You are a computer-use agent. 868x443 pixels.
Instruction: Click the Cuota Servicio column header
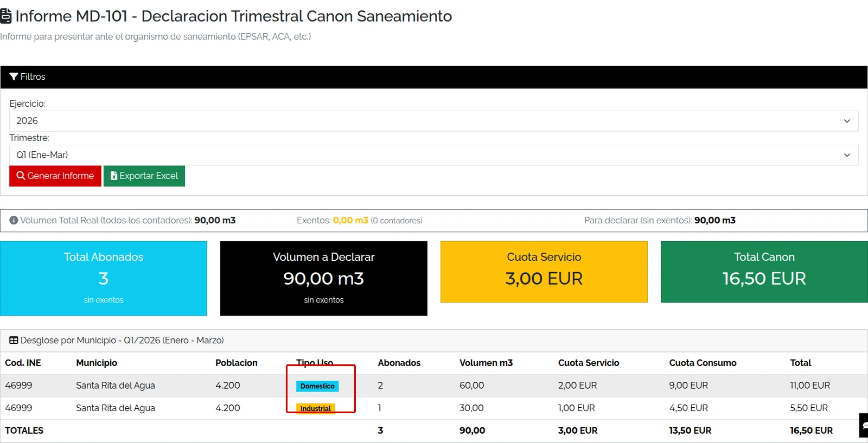coord(589,363)
